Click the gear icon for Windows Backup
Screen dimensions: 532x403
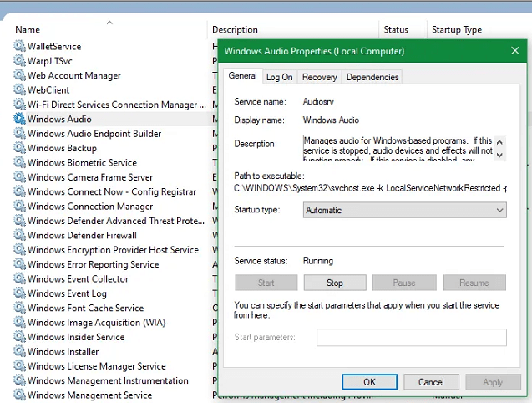19,148
